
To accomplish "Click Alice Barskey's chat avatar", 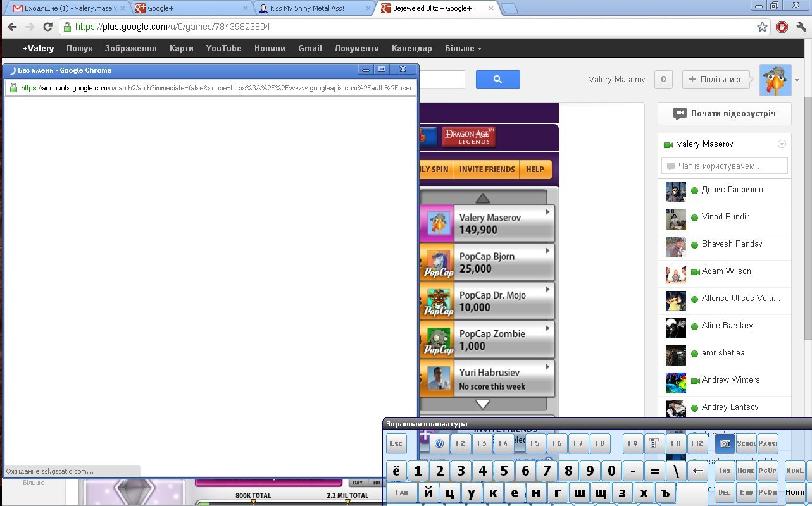I will point(676,328).
